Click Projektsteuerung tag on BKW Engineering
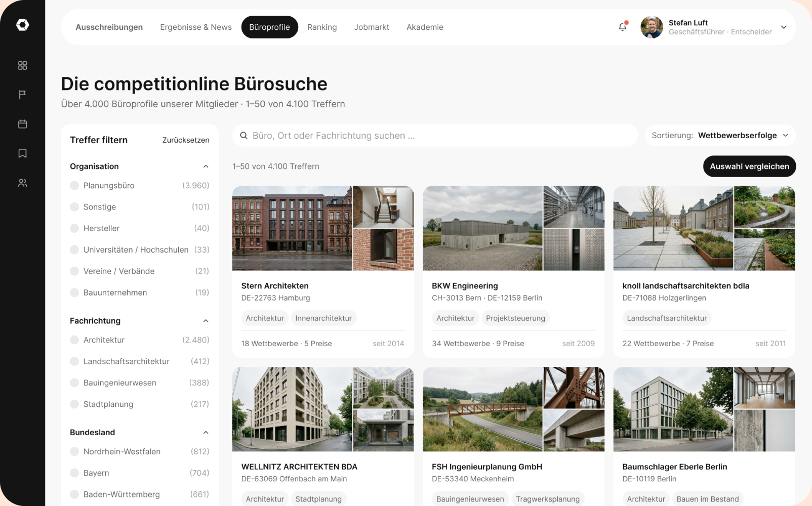812x506 pixels. click(515, 318)
